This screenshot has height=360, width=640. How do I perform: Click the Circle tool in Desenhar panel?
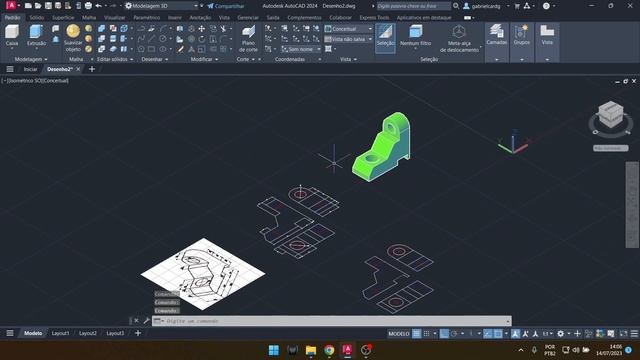[x=163, y=39]
